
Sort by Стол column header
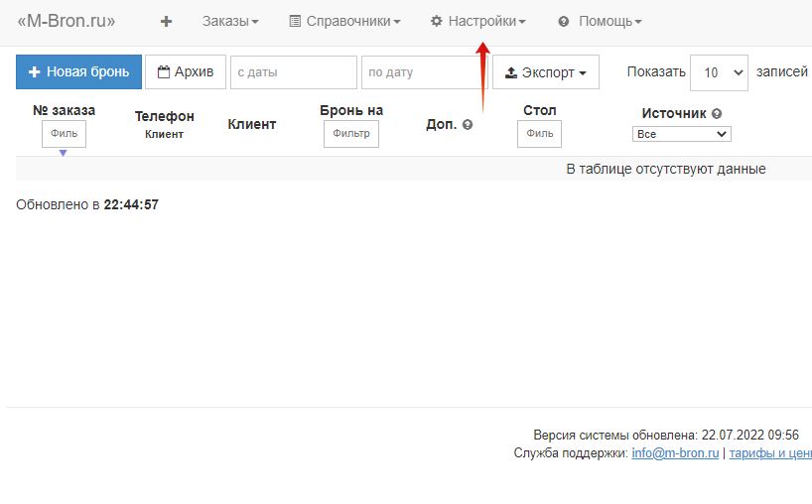pyautogui.click(x=540, y=110)
